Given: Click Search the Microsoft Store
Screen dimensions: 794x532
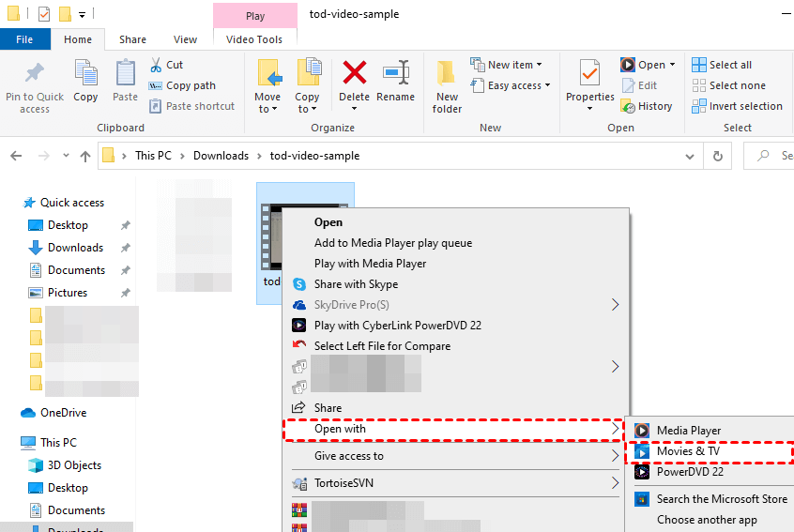Looking at the screenshot, I should click(722, 499).
